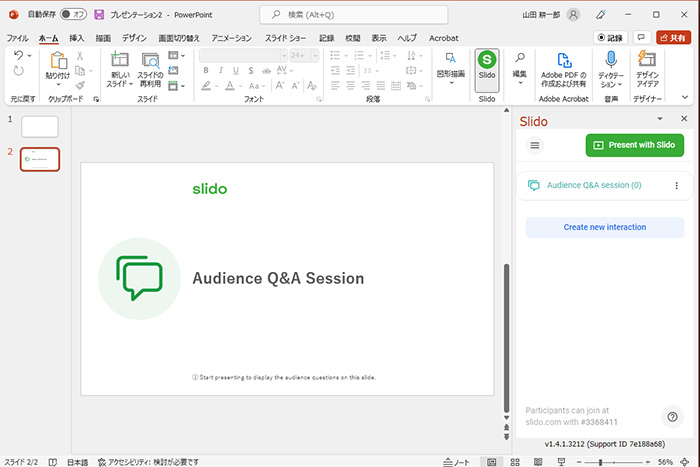Open the Section dropdown
Screen dimensions: 700x467
click(177, 85)
